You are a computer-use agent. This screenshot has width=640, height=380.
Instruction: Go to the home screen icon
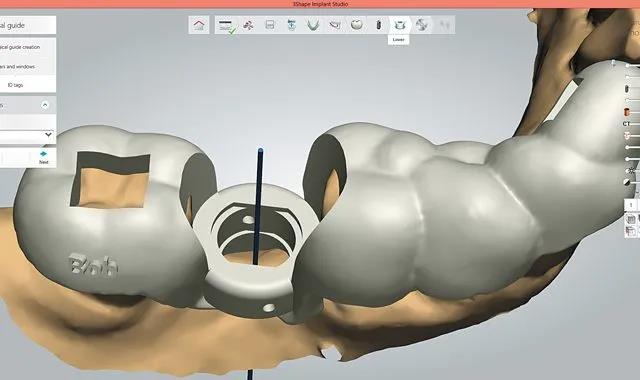pyautogui.click(x=199, y=25)
